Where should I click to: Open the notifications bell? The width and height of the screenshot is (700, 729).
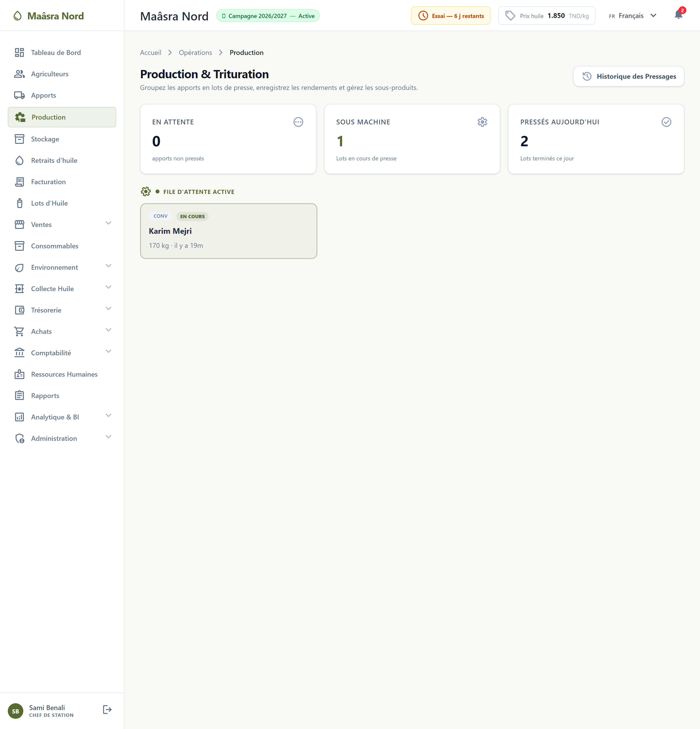click(678, 15)
